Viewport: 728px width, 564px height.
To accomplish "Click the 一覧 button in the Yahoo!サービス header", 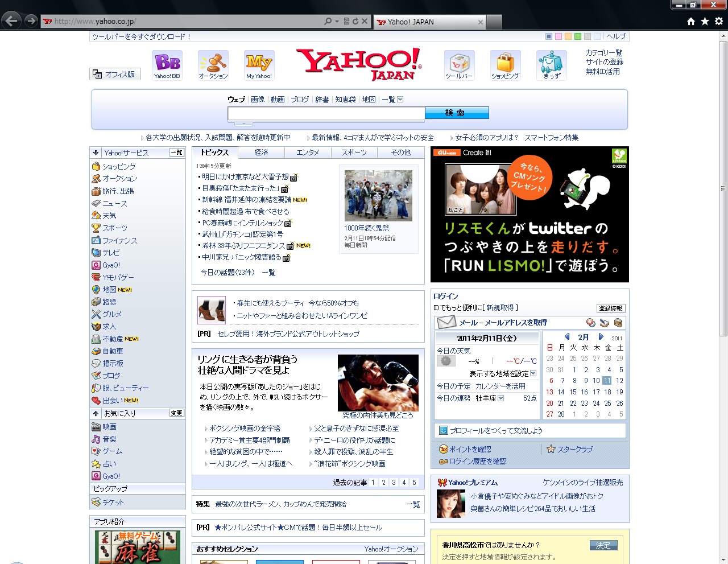I will pos(177,153).
